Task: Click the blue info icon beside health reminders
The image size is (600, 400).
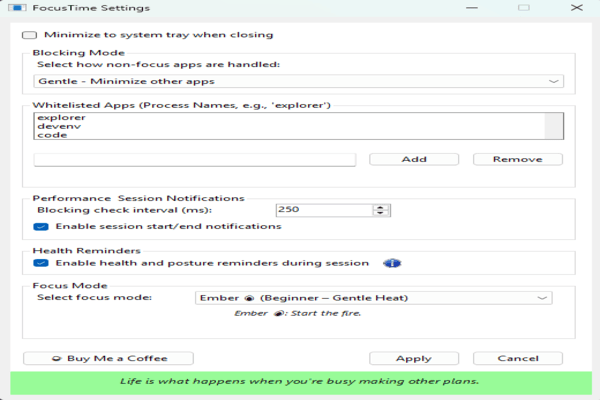Action: pos(392,263)
